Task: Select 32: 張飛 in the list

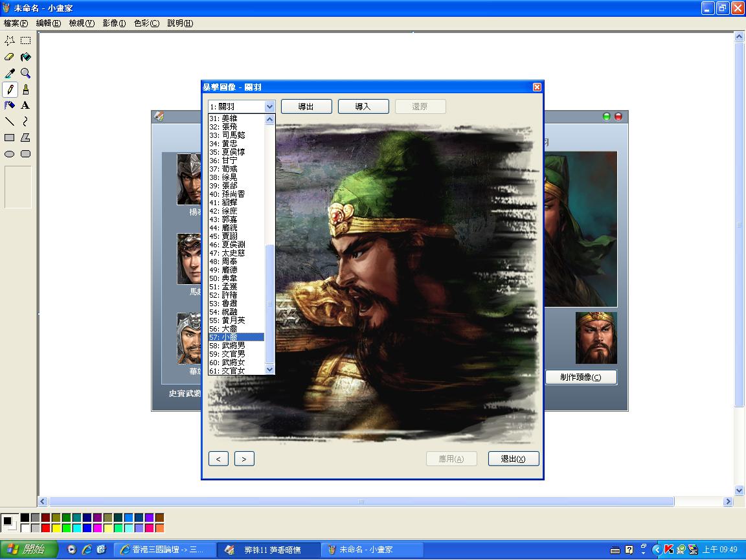Action: (236, 126)
